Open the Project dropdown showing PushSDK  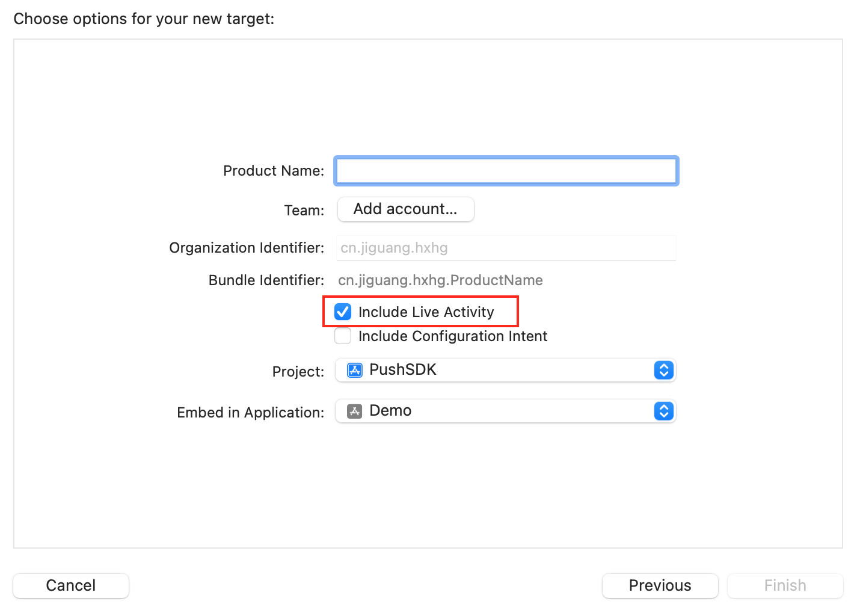point(505,370)
